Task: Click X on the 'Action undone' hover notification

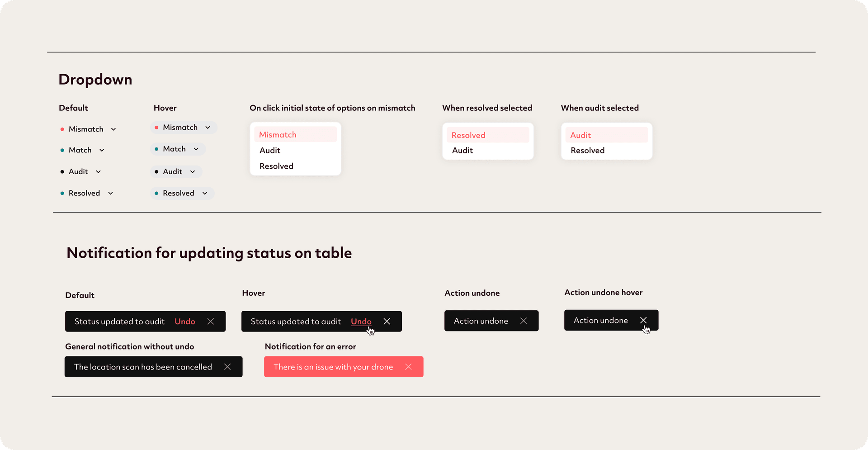Action: point(643,320)
